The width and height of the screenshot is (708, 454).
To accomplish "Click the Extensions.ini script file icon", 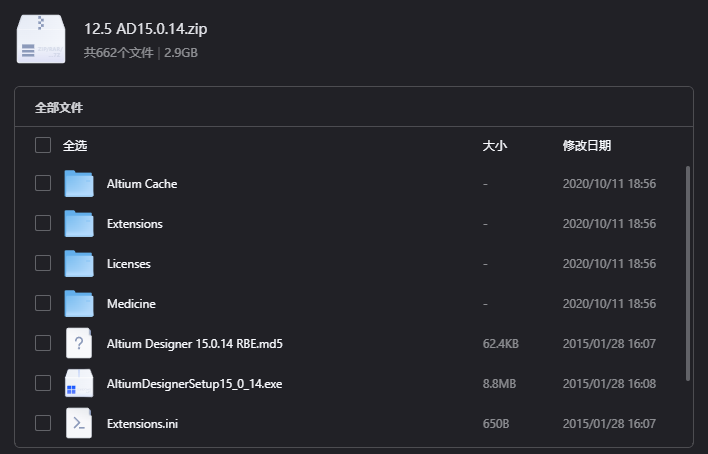I will point(79,423).
